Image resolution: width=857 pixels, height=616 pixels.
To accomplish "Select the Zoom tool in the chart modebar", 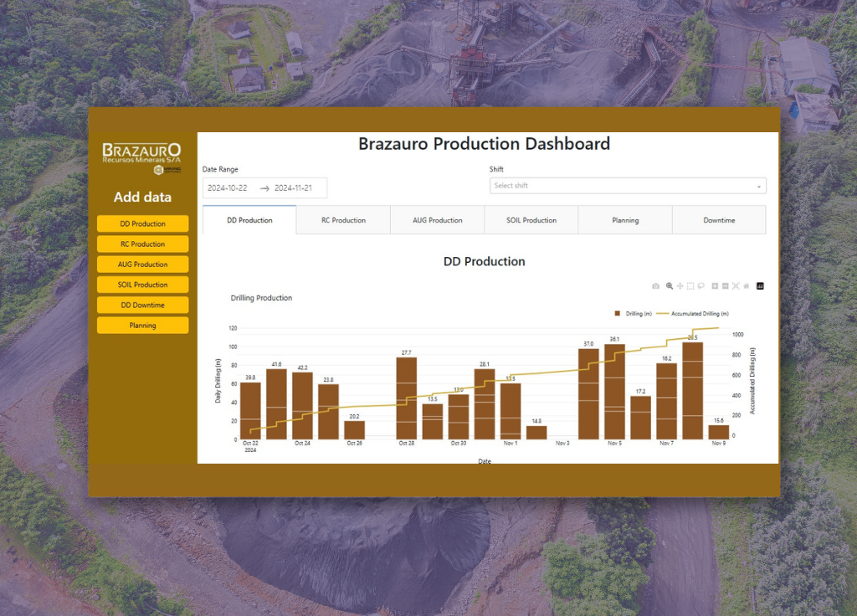I will coord(669,285).
